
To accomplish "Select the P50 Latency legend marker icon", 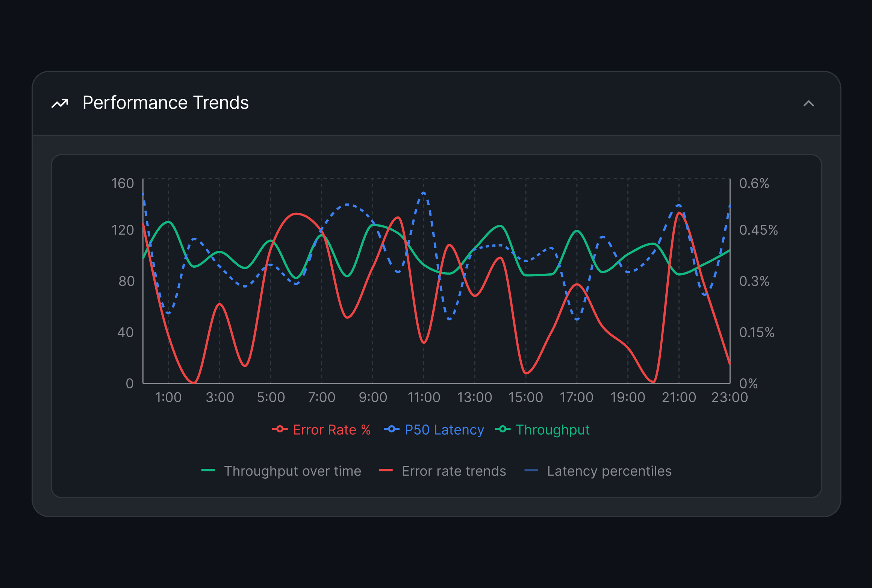I will [391, 429].
